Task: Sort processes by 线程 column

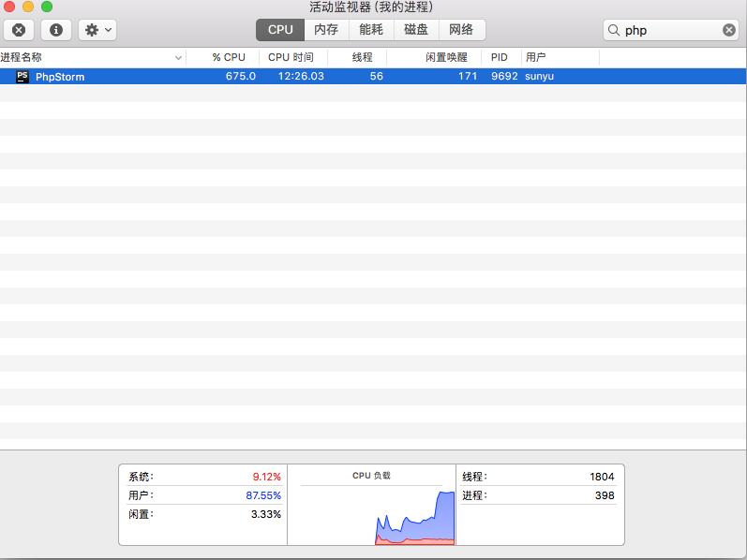Action: point(362,57)
